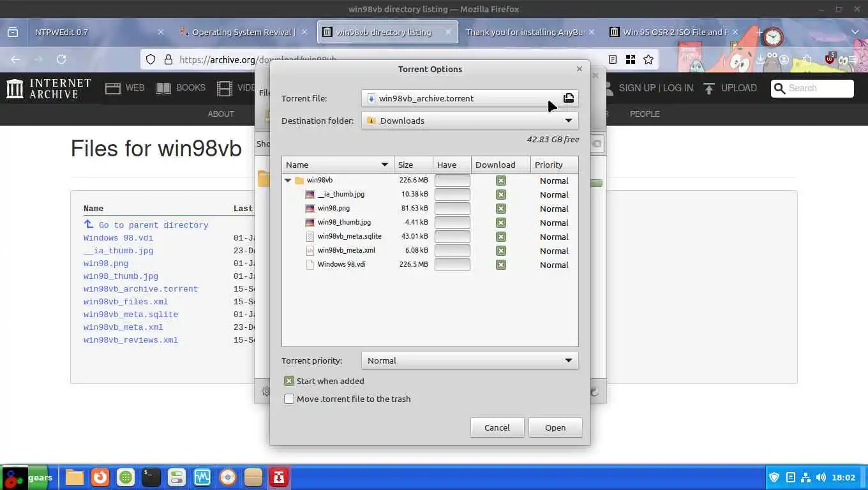This screenshot has width=868, height=490.
Task: Toggle reader view icon in address bar
Action: click(613, 59)
